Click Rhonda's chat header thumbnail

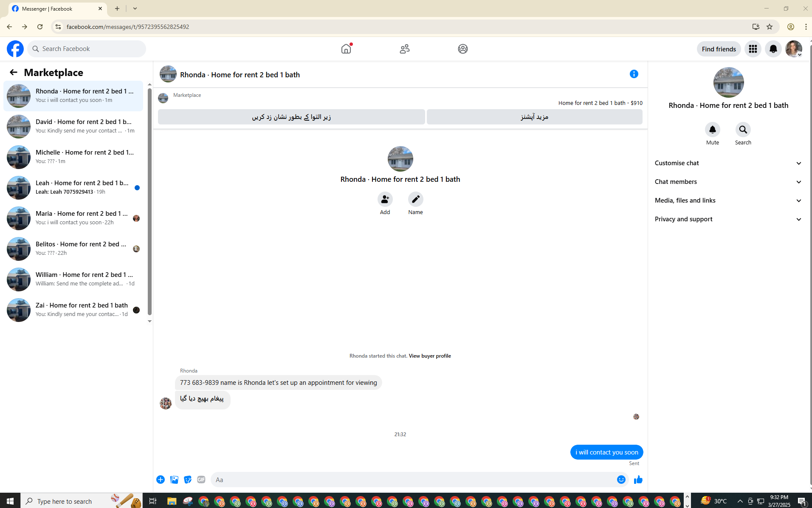pyautogui.click(x=168, y=74)
